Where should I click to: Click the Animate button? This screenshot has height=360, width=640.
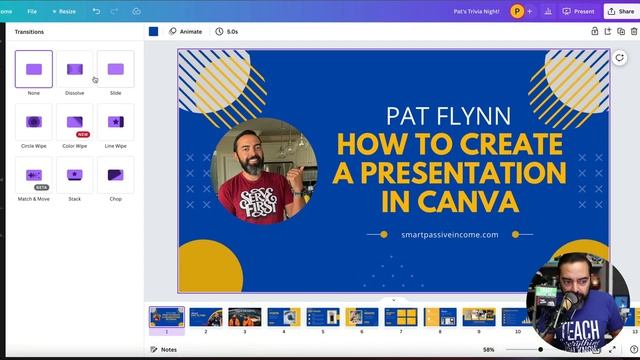pyautogui.click(x=186, y=31)
